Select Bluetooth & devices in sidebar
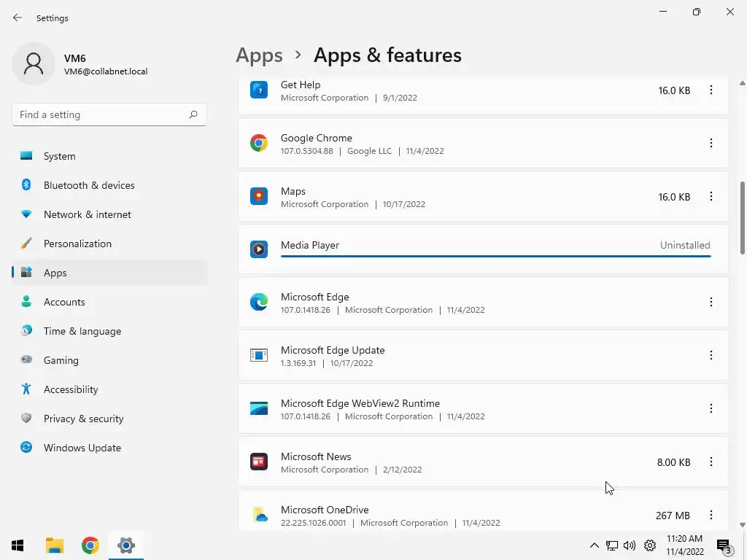This screenshot has width=747, height=560. click(x=89, y=185)
